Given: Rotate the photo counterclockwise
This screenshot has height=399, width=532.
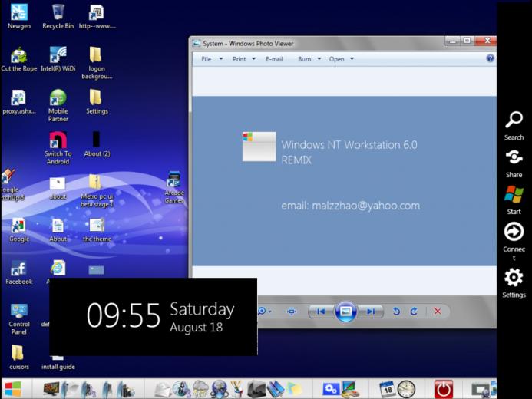Looking at the screenshot, I should click(x=396, y=312).
